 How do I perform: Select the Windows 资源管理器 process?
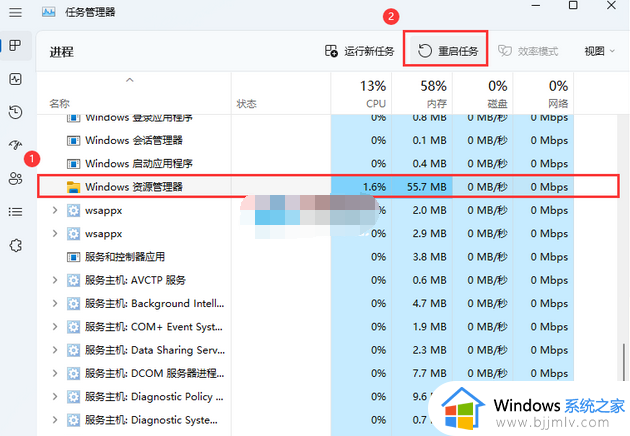[328, 186]
